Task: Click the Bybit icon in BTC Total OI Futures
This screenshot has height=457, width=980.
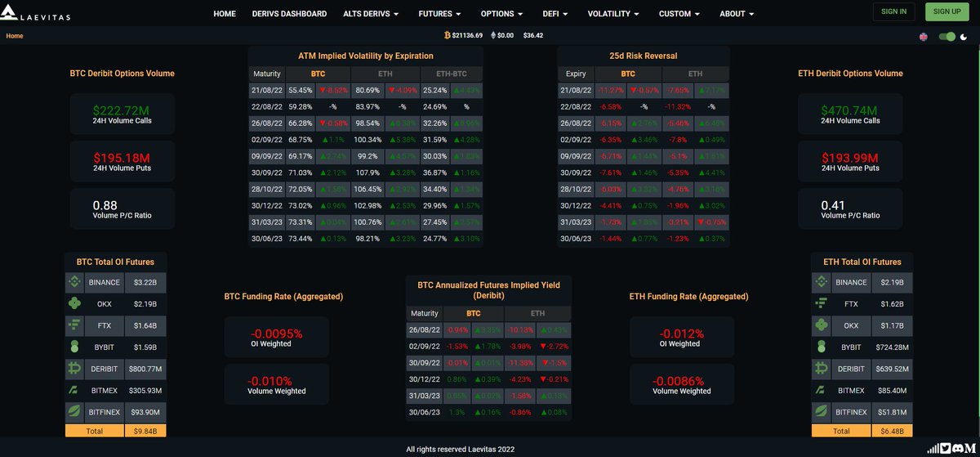Action: click(x=75, y=347)
